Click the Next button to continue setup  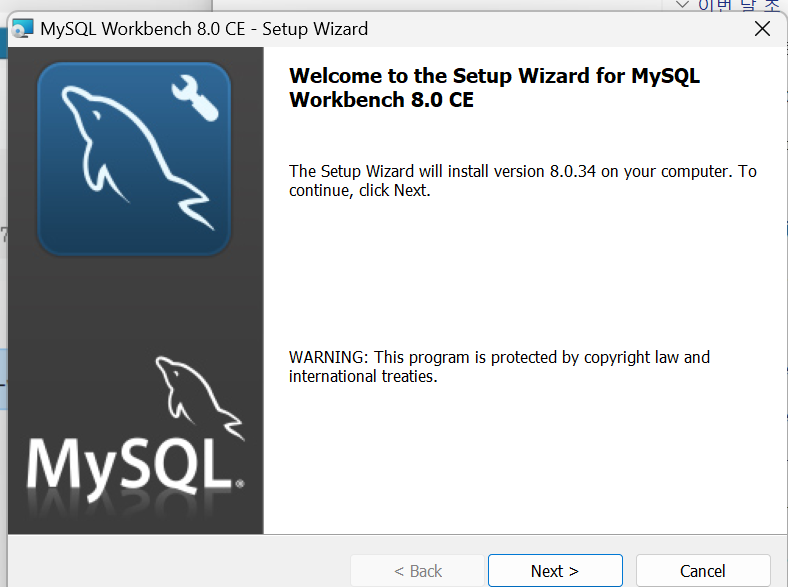tap(555, 570)
